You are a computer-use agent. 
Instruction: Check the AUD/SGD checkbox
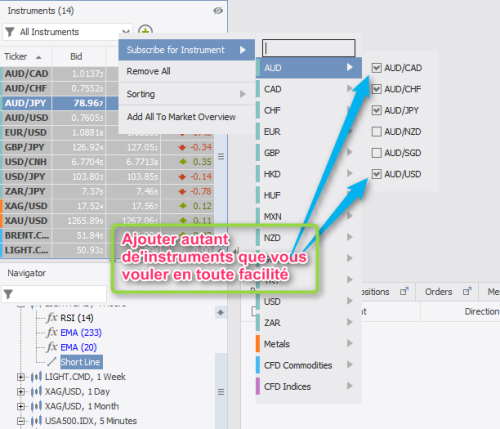376,153
